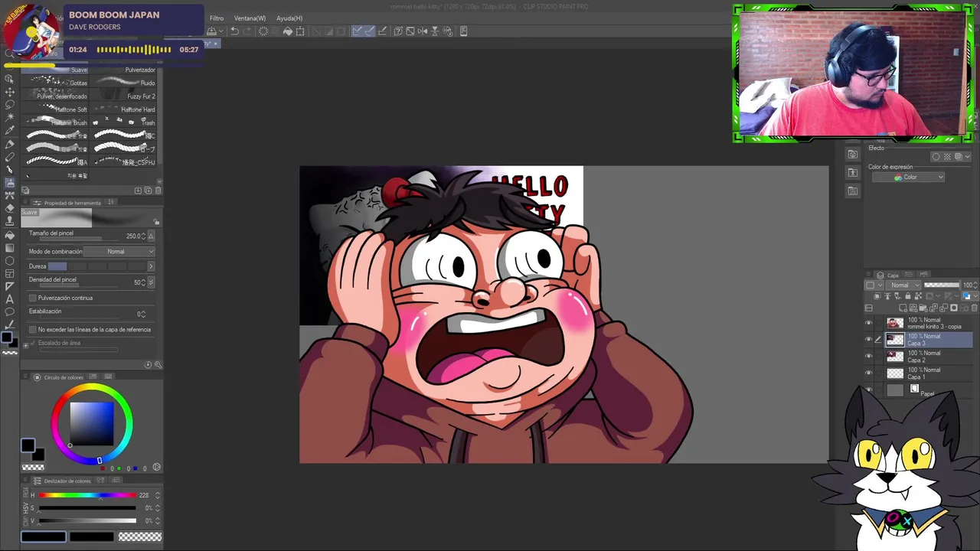This screenshot has width=980, height=551.
Task: Select the Eyedropper tool
Action: [x=10, y=131]
